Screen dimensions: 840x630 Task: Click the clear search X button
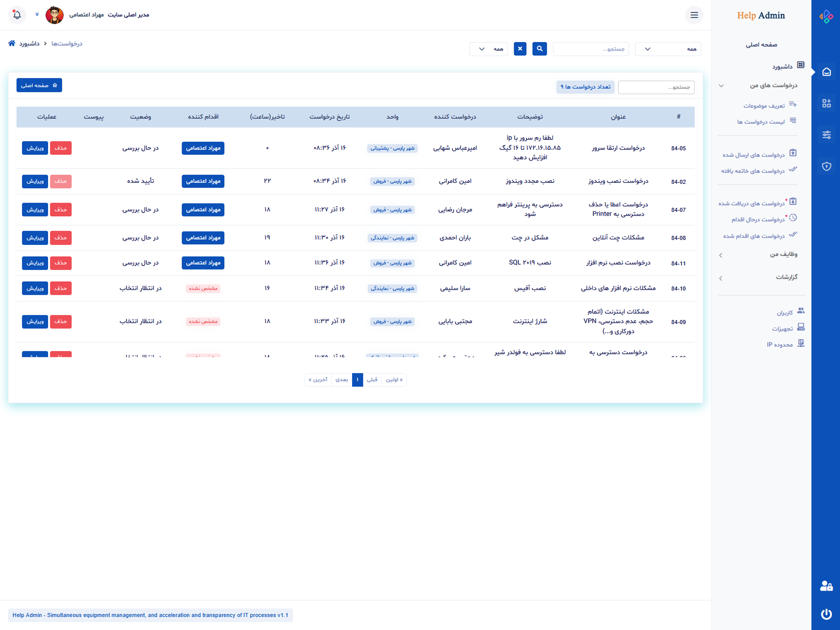pyautogui.click(x=520, y=49)
